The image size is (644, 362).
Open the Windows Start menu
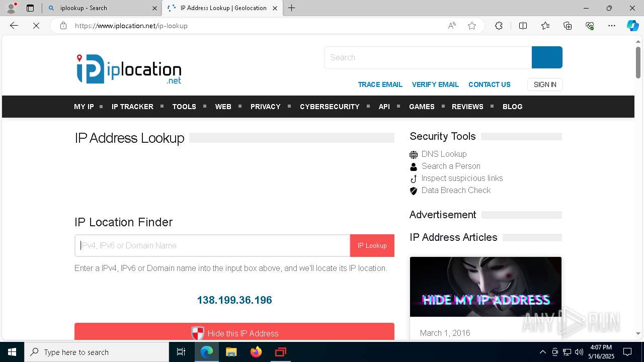[x=12, y=352]
